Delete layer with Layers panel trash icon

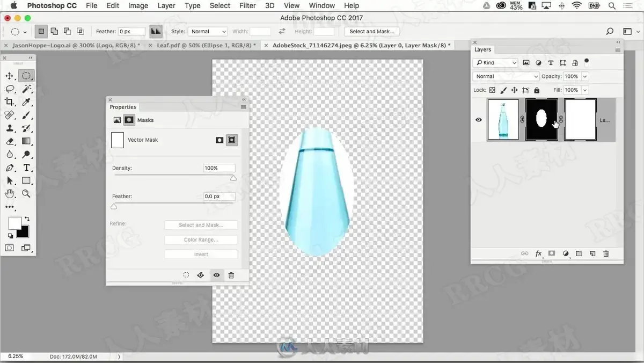point(606,253)
